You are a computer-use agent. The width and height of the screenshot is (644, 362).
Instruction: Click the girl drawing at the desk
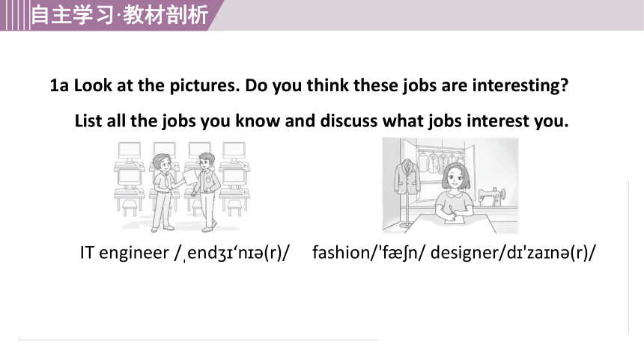453,191
